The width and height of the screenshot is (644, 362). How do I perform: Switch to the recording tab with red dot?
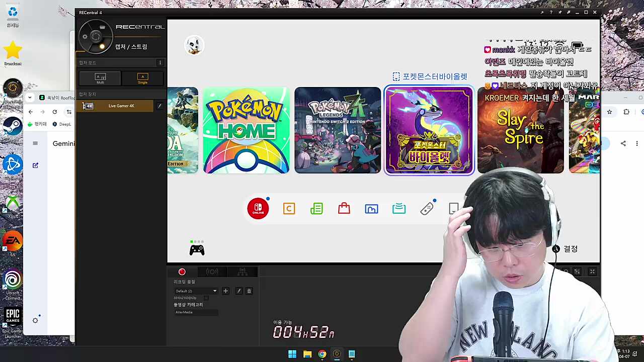click(182, 271)
